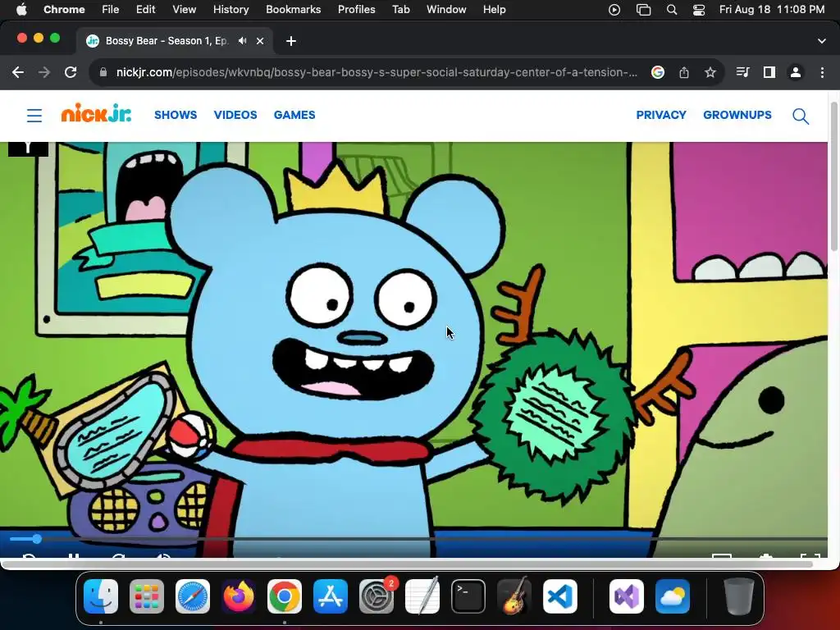Click the page vertical scrollbar
This screenshot has width=840, height=630.
pos(833,177)
